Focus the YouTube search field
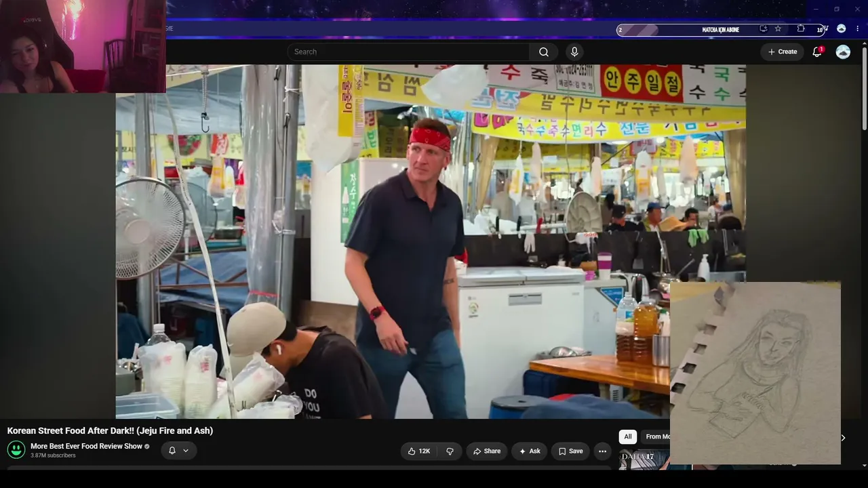Screen dimensions: 868x488 coord(408,52)
